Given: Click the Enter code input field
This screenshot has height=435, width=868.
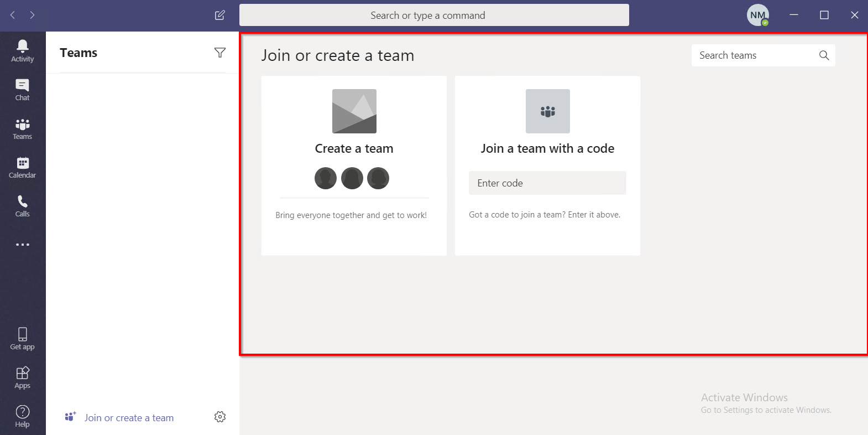Looking at the screenshot, I should click(547, 183).
